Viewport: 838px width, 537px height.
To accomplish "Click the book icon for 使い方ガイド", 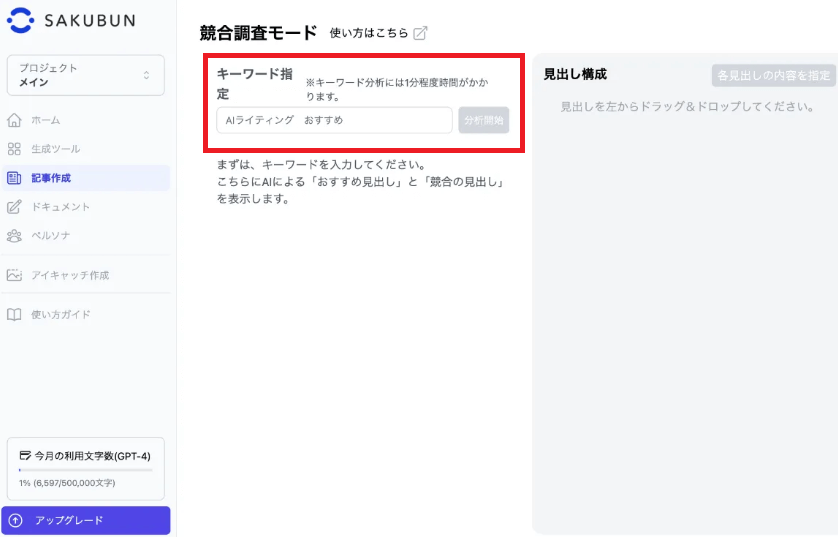I will [14, 315].
